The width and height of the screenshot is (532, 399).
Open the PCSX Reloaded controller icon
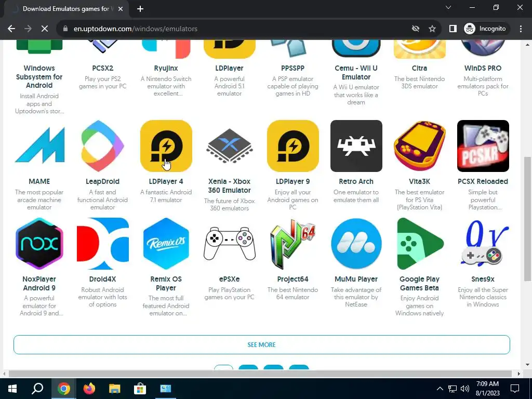click(x=483, y=146)
